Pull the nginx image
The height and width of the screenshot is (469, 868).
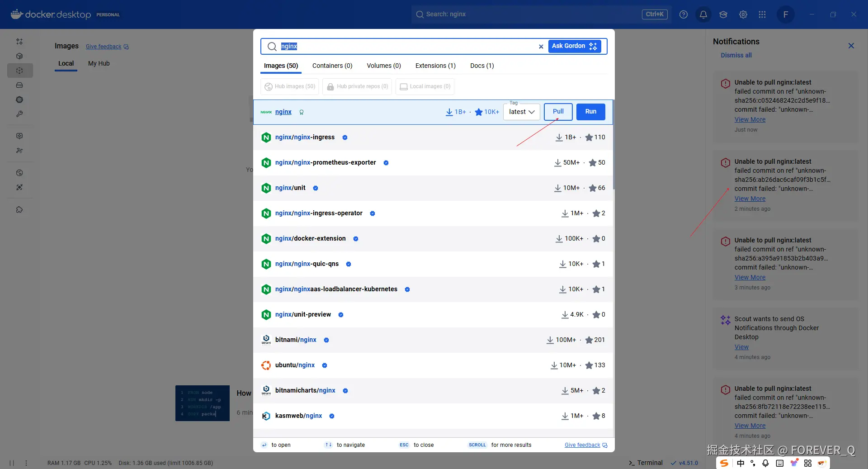pyautogui.click(x=558, y=112)
